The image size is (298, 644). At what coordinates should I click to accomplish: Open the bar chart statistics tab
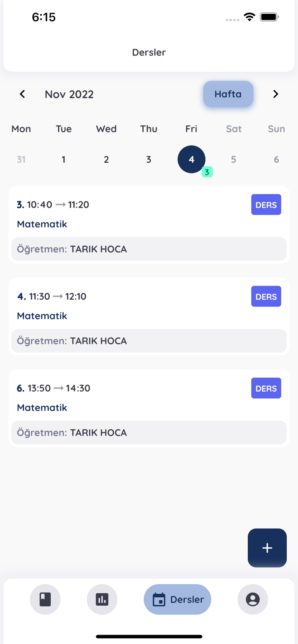(102, 599)
